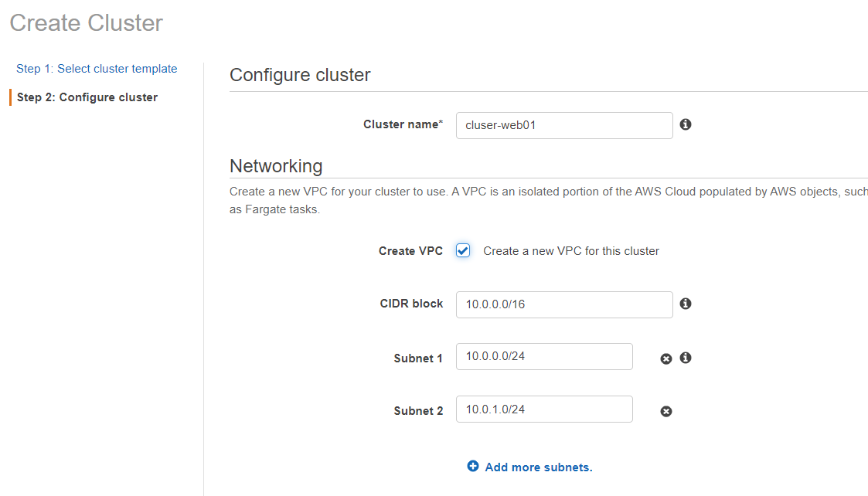Click 'Create a new VPC for this cluster' label

coord(570,251)
